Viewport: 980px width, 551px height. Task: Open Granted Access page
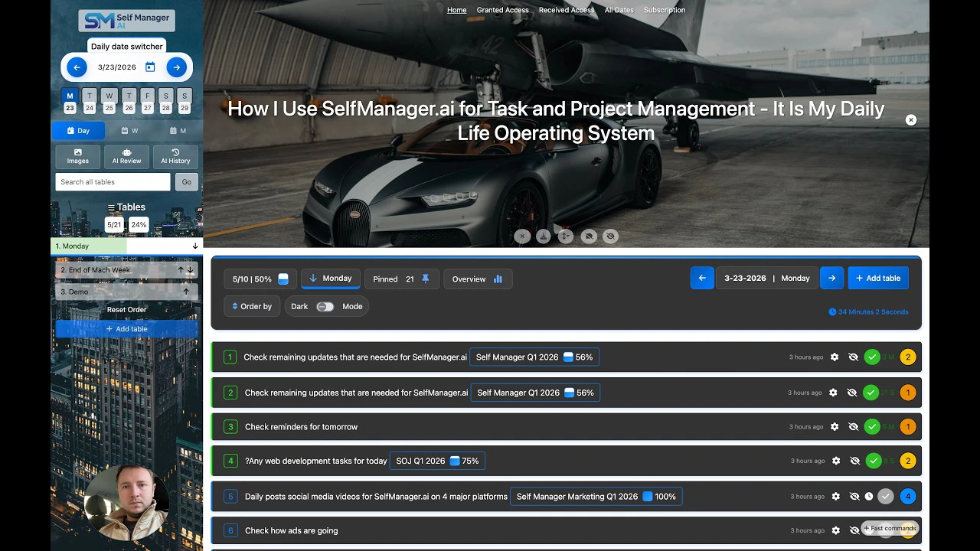coord(503,10)
